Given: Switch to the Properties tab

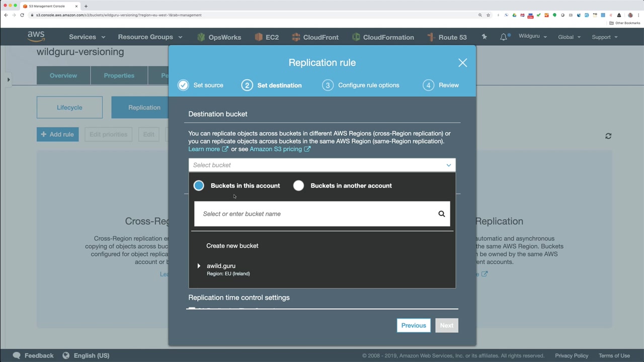Looking at the screenshot, I should pyautogui.click(x=119, y=75).
